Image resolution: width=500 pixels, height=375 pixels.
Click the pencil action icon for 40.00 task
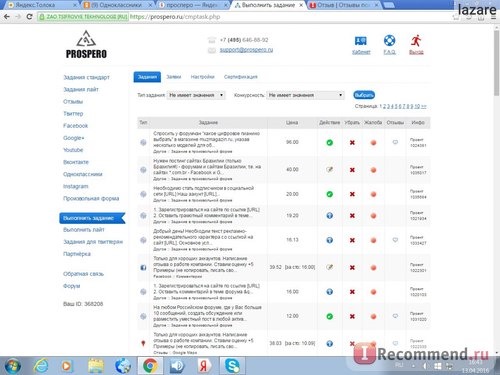click(329, 170)
